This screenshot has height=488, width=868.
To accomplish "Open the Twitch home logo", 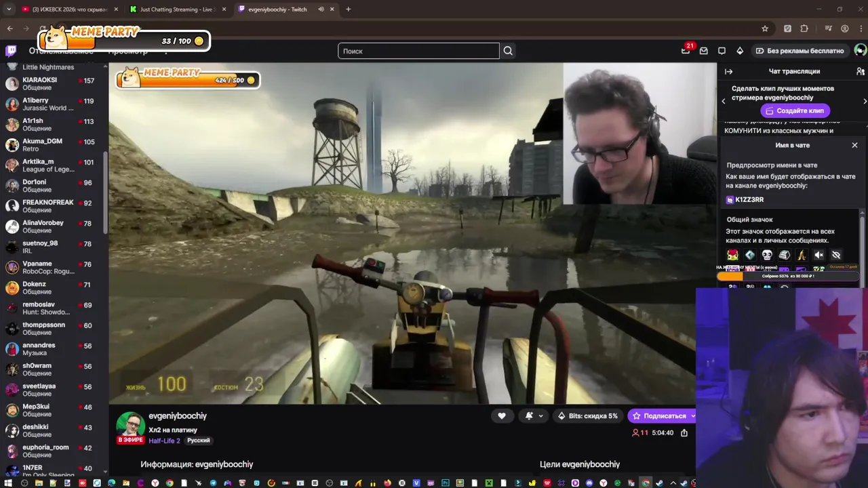I will click(11, 51).
